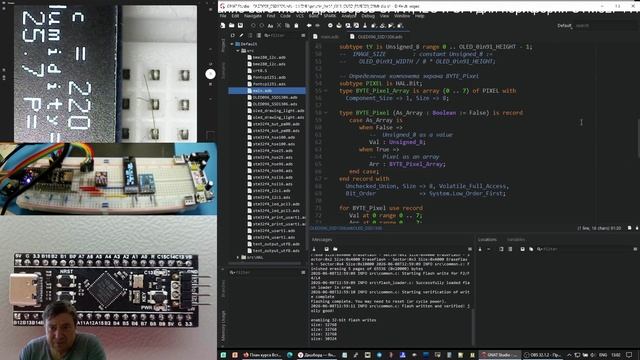Image resolution: width=640 pixels, height=360 pixels.
Task: Select highlighted main.adb in project tree
Action: (x=267, y=91)
